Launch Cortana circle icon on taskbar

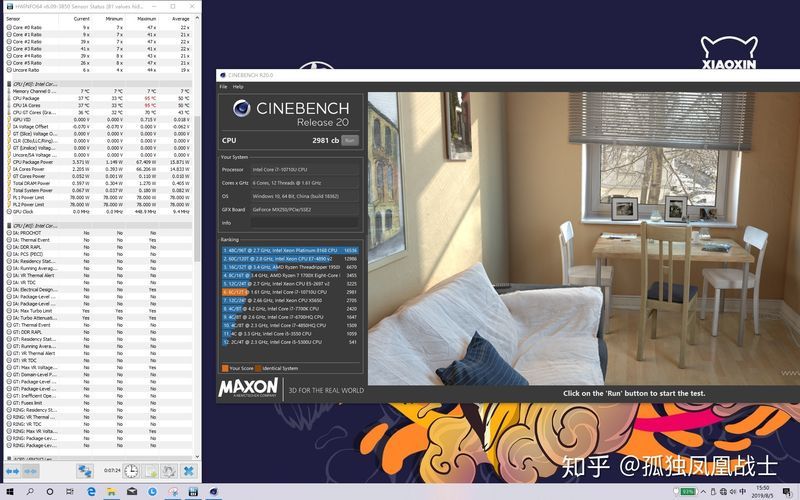click(49, 492)
